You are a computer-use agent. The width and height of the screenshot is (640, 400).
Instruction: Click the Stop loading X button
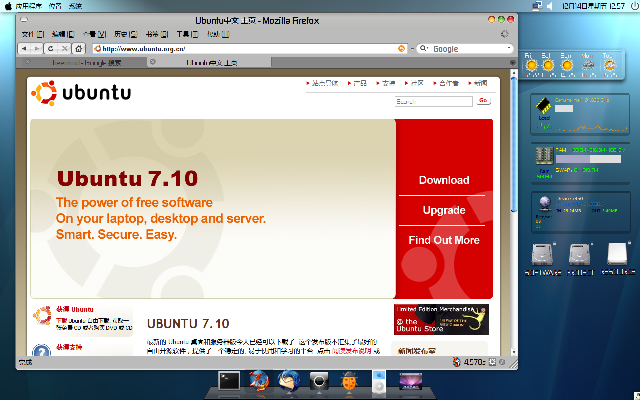64,49
